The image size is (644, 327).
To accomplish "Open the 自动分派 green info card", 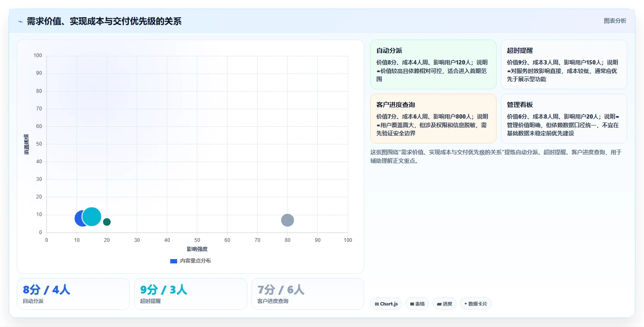I will [x=433, y=64].
